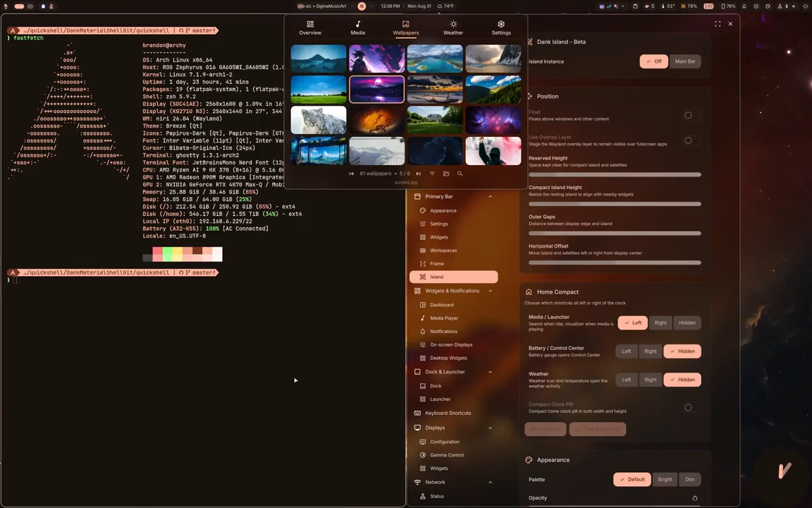Screen dimensions: 812x508
Task: Choose the selected purple sunset wallpaper thumbnail
Action: click(x=376, y=89)
